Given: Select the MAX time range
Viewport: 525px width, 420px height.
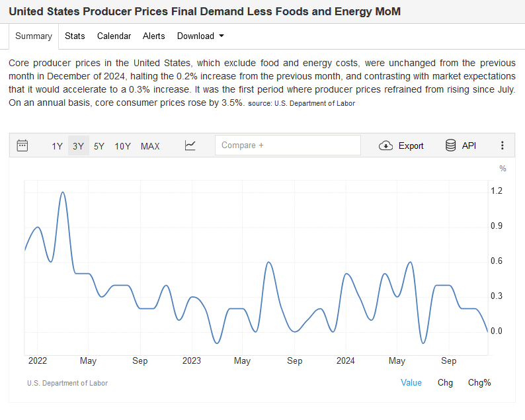Looking at the screenshot, I should point(150,146).
